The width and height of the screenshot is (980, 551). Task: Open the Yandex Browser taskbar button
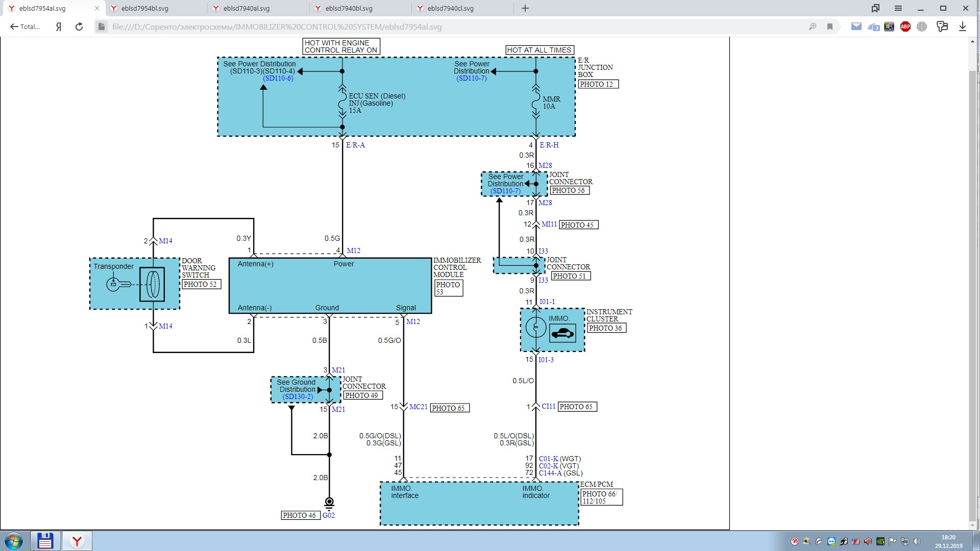[77, 541]
